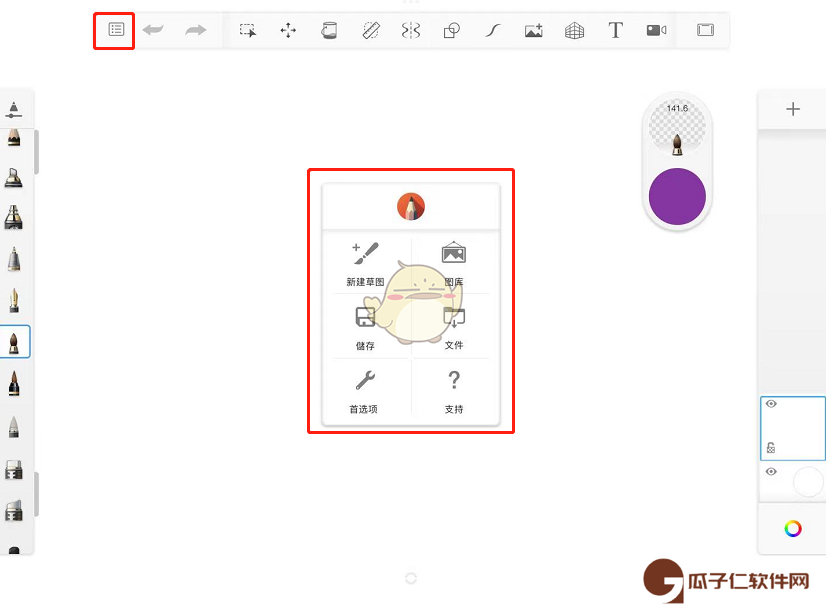This screenshot has width=826, height=606.
Task: Toggle lock transparency on the selected layer
Action: [x=771, y=447]
